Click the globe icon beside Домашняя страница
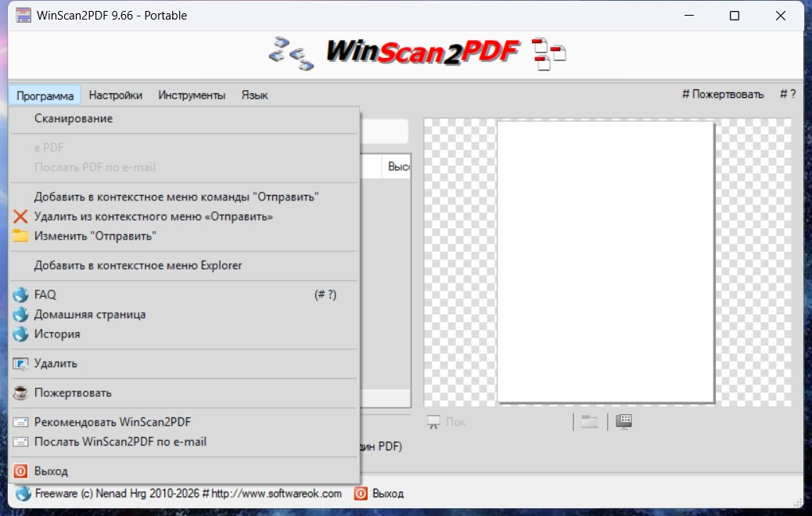812x516 pixels. (20, 315)
